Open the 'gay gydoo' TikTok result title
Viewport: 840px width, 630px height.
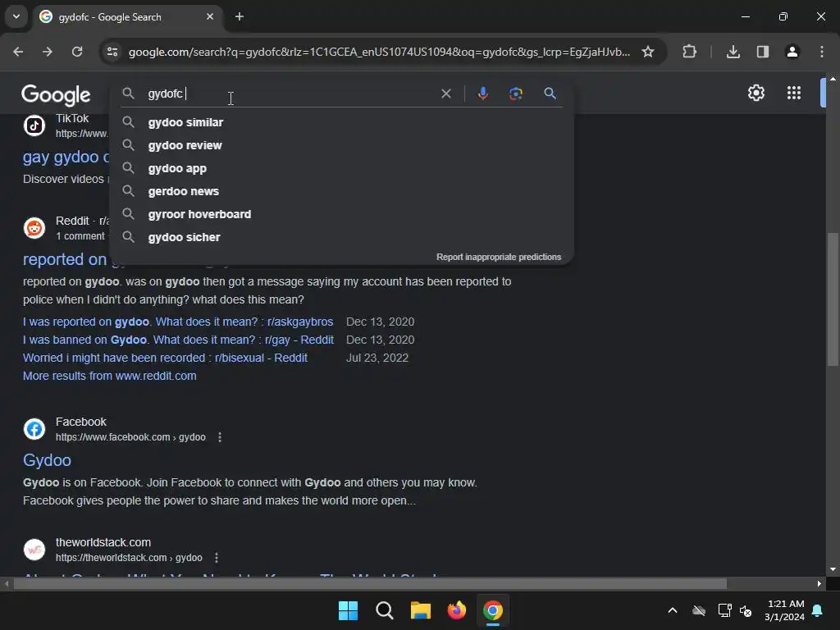[x=66, y=157]
